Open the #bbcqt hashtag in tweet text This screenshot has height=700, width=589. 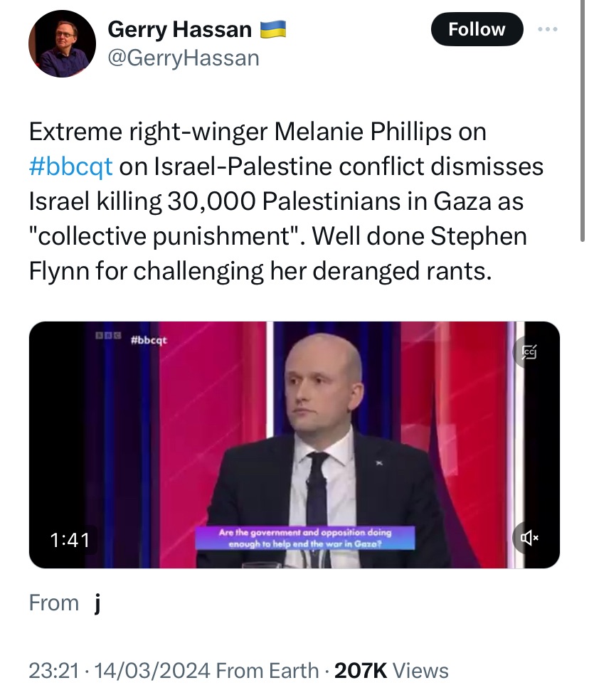(x=70, y=166)
